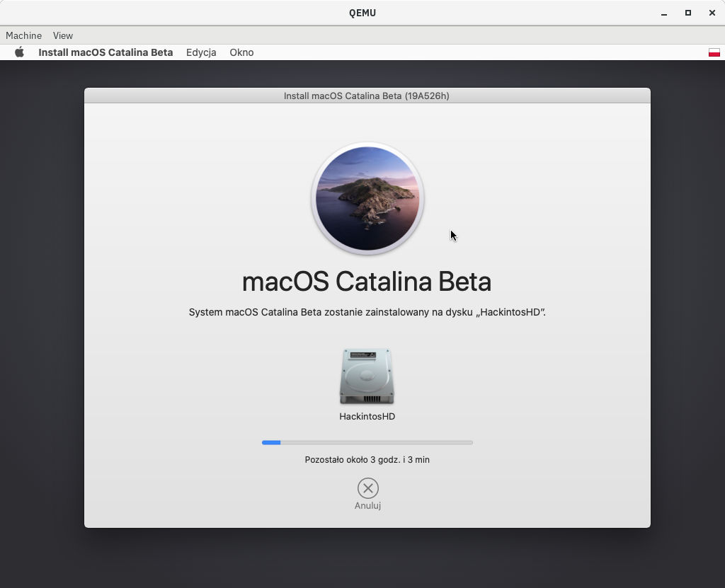Minimize the QEMU window
The width and height of the screenshot is (725, 588).
coord(664,13)
